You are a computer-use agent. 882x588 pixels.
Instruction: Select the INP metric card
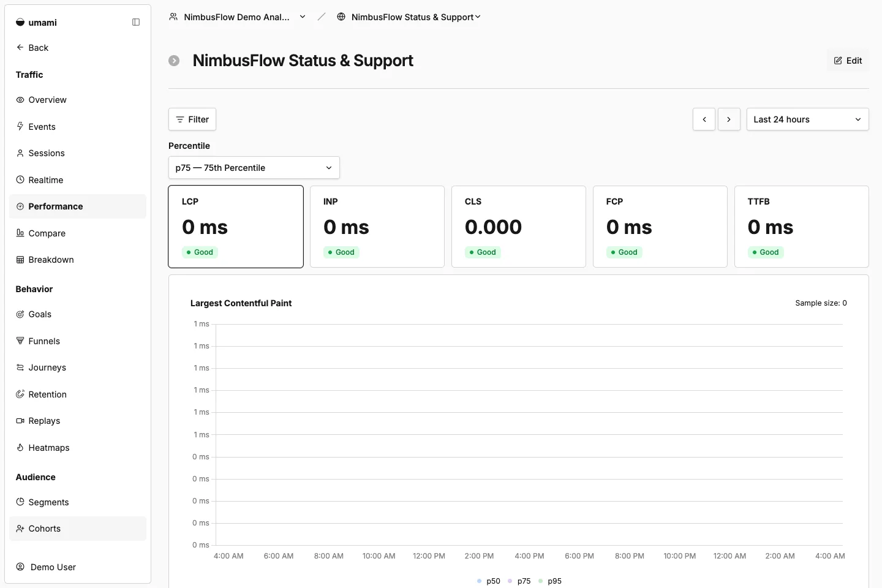pyautogui.click(x=377, y=227)
